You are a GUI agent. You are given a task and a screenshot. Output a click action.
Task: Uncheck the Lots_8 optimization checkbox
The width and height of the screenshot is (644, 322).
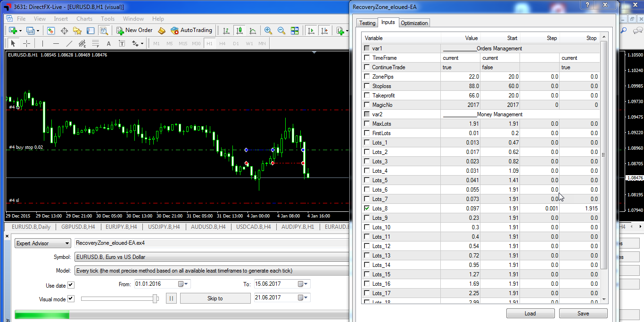click(x=367, y=208)
